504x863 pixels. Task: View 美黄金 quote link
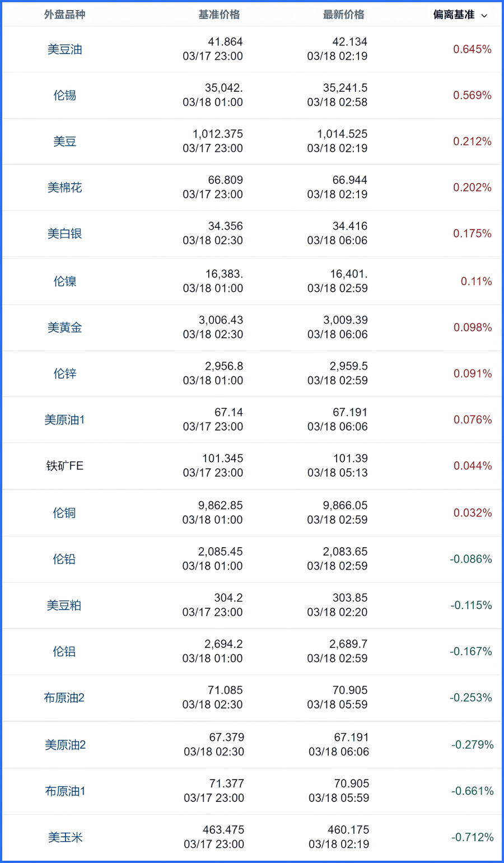click(x=65, y=328)
